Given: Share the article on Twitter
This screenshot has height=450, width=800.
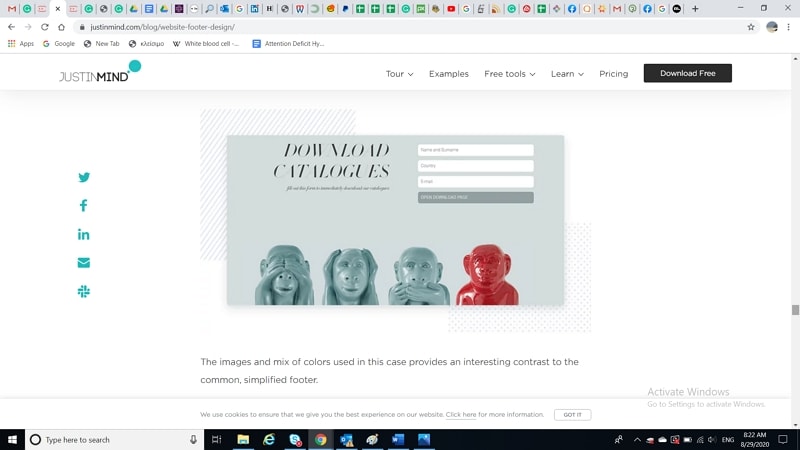Looking at the screenshot, I should tap(84, 177).
